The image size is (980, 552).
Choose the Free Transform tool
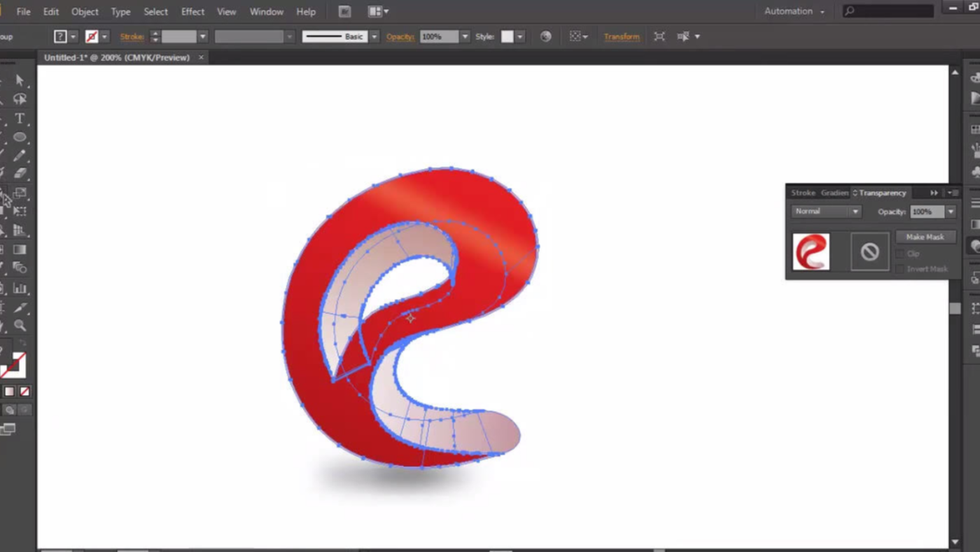(x=20, y=211)
